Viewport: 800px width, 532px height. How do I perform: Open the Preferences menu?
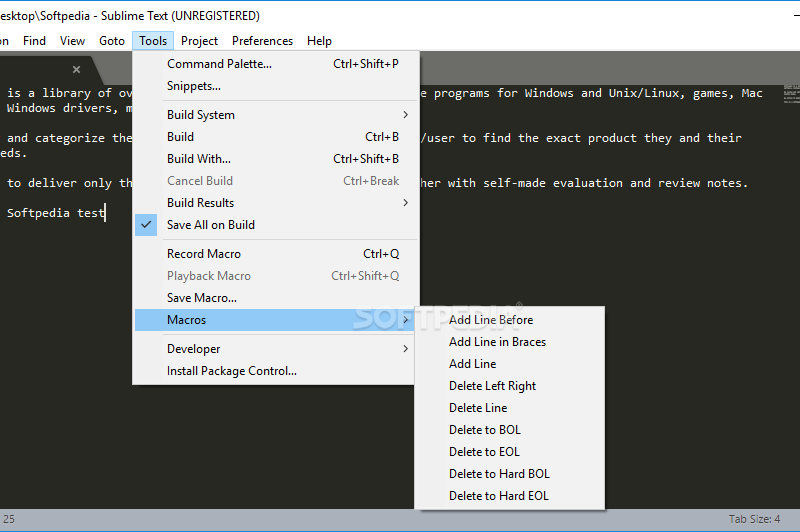click(262, 41)
